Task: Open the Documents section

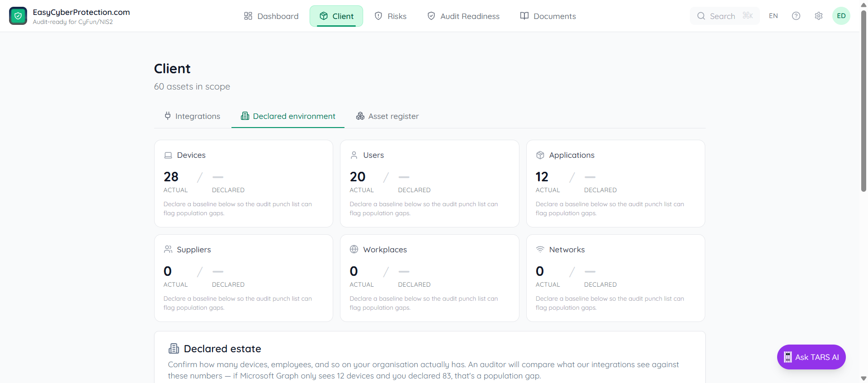Action: (x=548, y=16)
